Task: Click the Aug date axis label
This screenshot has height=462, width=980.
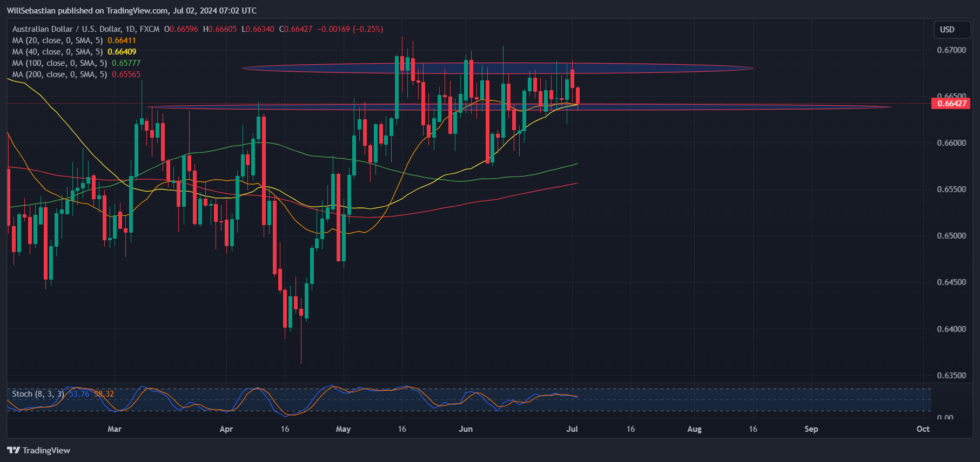Action: point(694,429)
